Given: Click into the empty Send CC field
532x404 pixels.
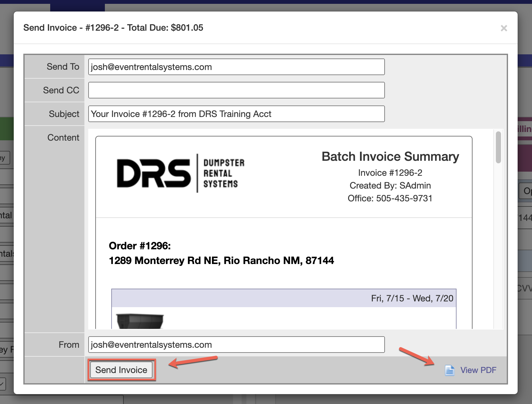Looking at the screenshot, I should (x=236, y=90).
